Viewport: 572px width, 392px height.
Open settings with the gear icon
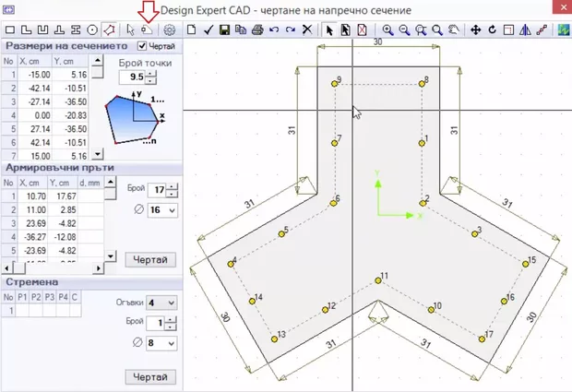(x=170, y=30)
